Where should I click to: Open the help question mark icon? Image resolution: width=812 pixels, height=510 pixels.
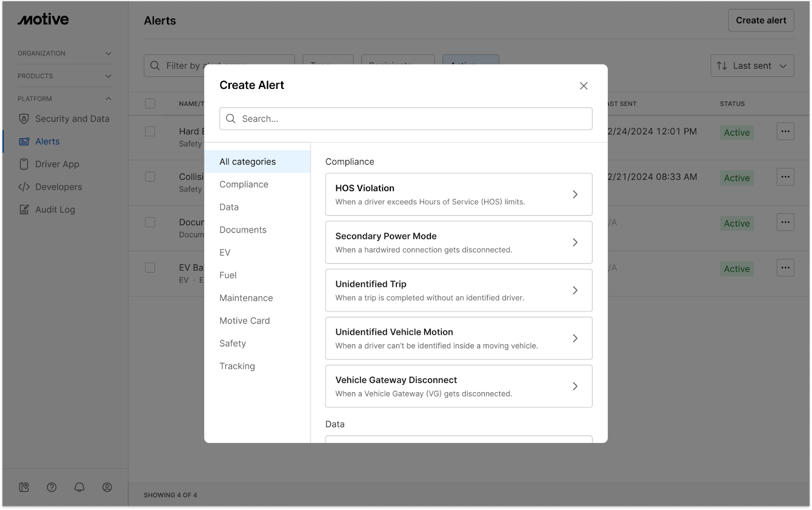pos(52,487)
